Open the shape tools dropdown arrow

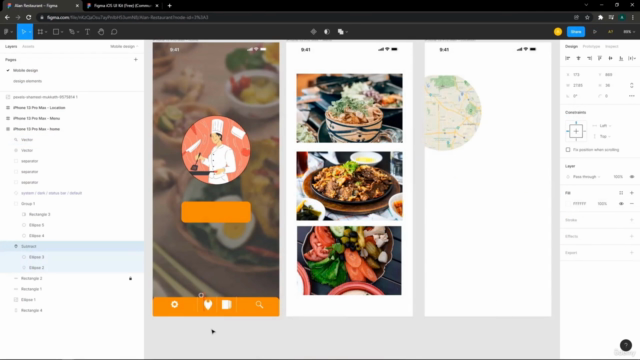[62, 32]
